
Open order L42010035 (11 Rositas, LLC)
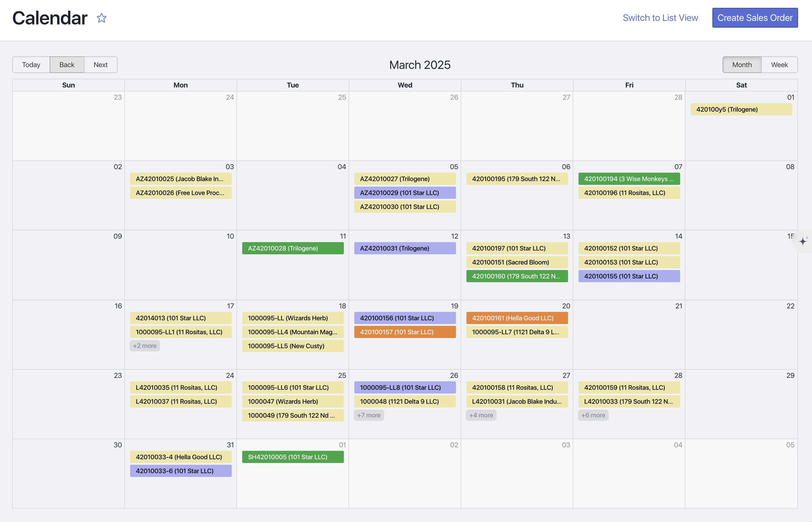(x=181, y=387)
